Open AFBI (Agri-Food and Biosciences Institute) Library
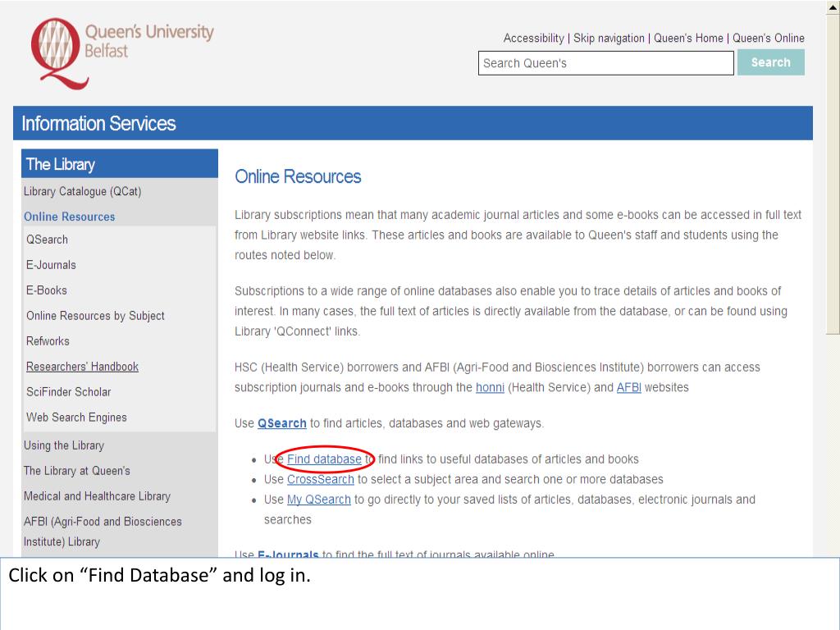This screenshot has width=840, height=630. 103,532
